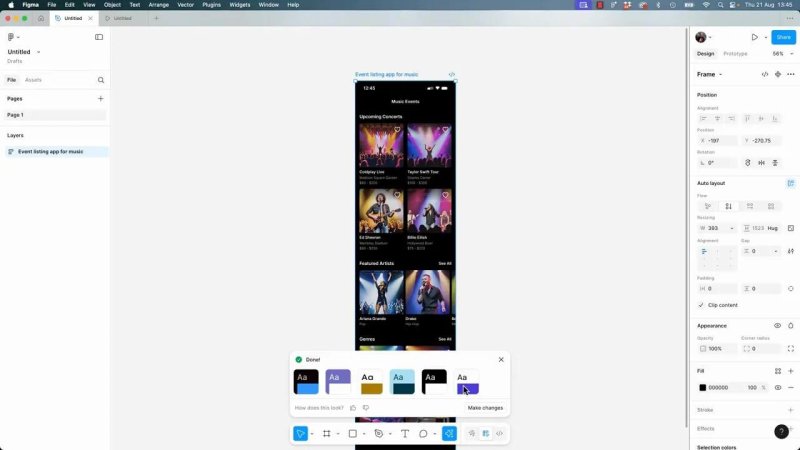Viewport: 800px width, 450px height.
Task: Toggle auto layout button
Action: coord(791,183)
